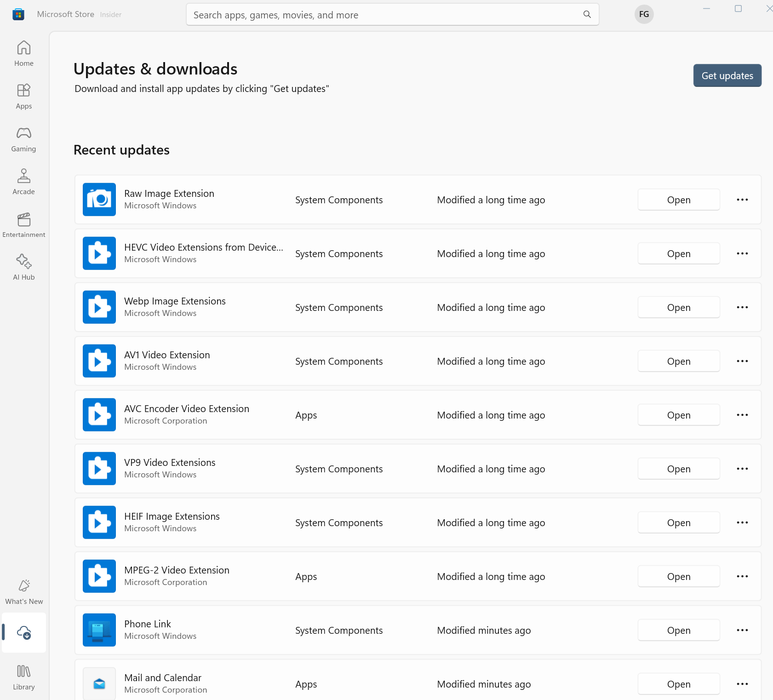Click the Downloads cloud icon in sidebar
The height and width of the screenshot is (700, 773).
tap(24, 633)
